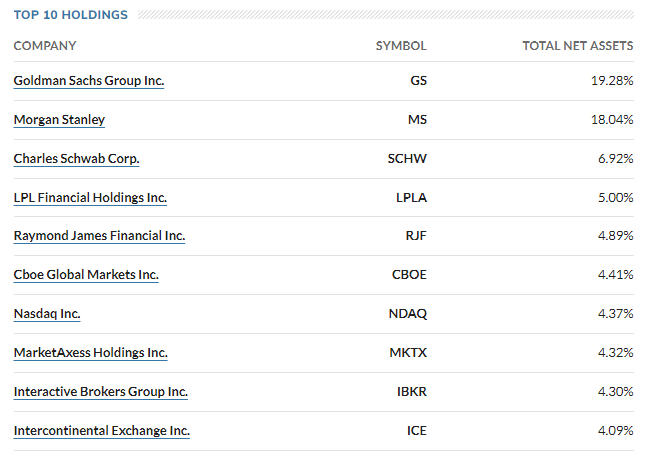Select the 4.30% net assets value
The width and height of the screenshot is (649, 458).
[615, 391]
